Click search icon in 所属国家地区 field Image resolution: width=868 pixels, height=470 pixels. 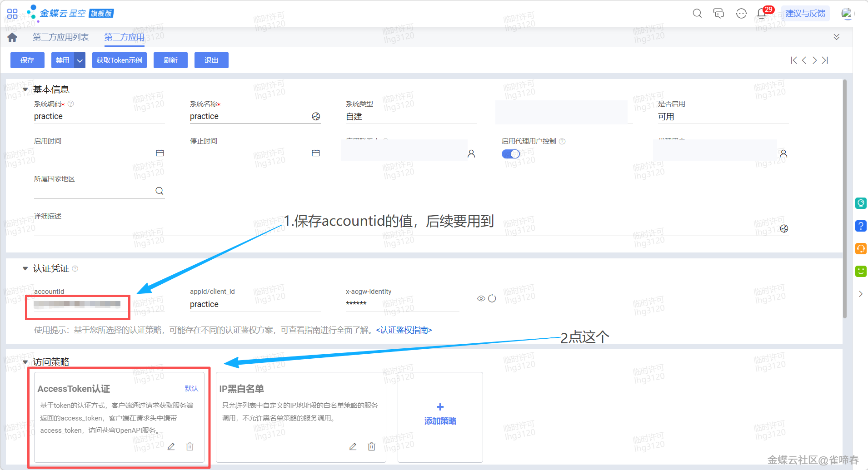pos(160,191)
